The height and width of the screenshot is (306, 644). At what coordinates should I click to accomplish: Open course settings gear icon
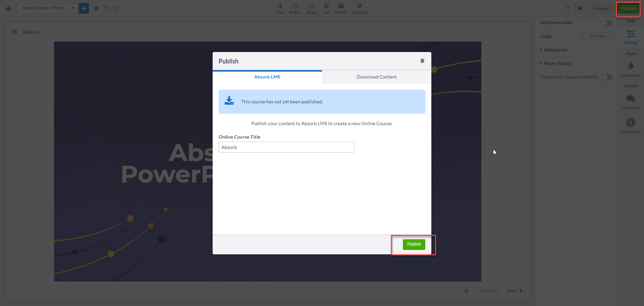click(97, 8)
